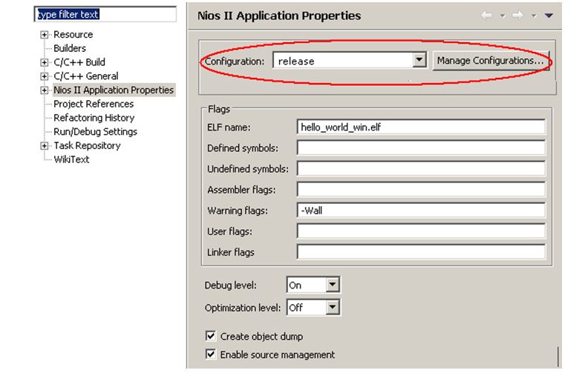Viewport: 588px width, 373px height.
Task: Select Builders in the properties tree
Action: [70, 48]
